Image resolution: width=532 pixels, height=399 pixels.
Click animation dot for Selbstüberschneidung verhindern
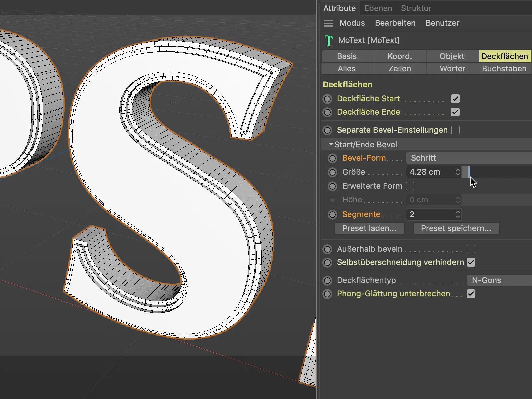pos(328,262)
